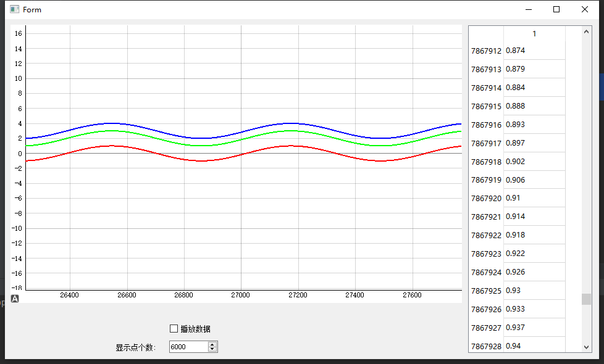The image size is (604, 364).
Task: Click the scrollbar down arrow icon
Action: 586,346
